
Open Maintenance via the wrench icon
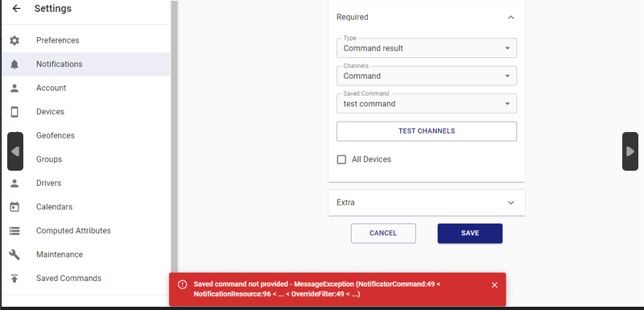(14, 254)
